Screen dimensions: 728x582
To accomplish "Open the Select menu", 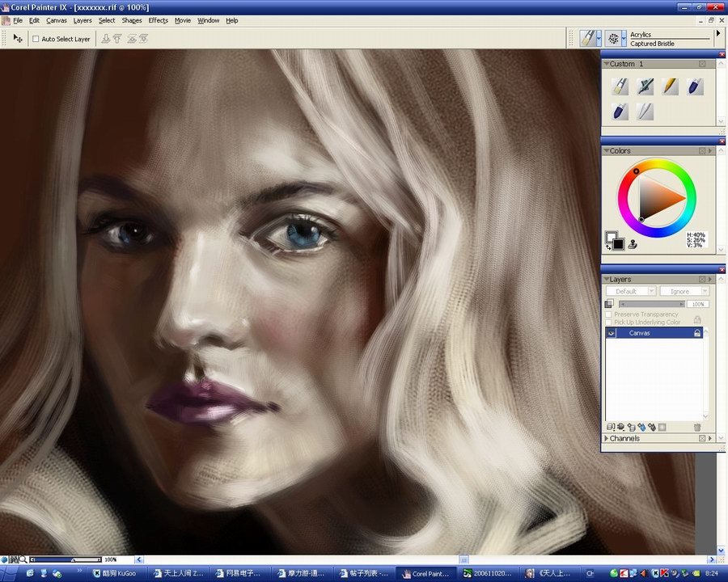I will (x=107, y=20).
